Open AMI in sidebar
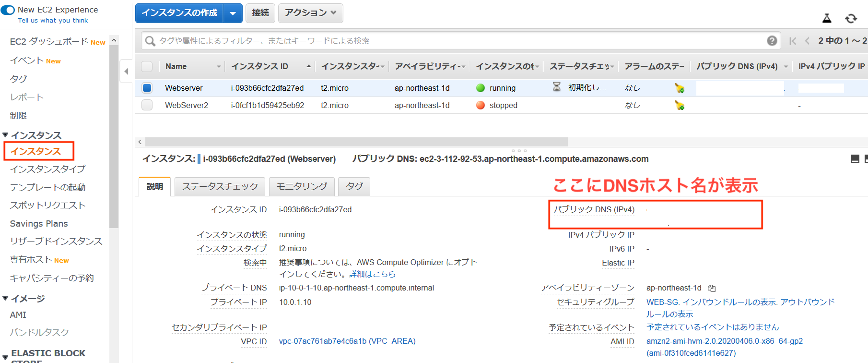Image resolution: width=868 pixels, height=363 pixels. (18, 315)
